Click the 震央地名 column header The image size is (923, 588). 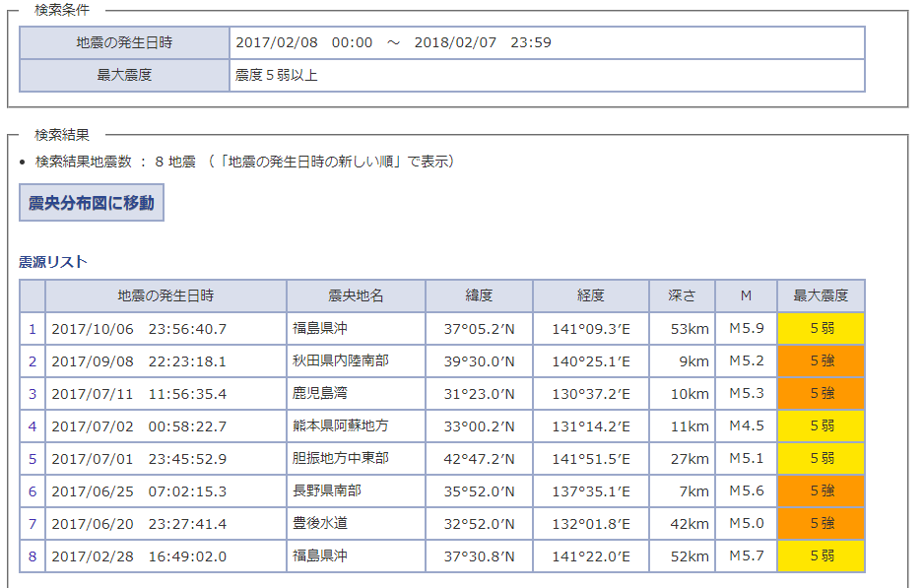pyautogui.click(x=356, y=295)
